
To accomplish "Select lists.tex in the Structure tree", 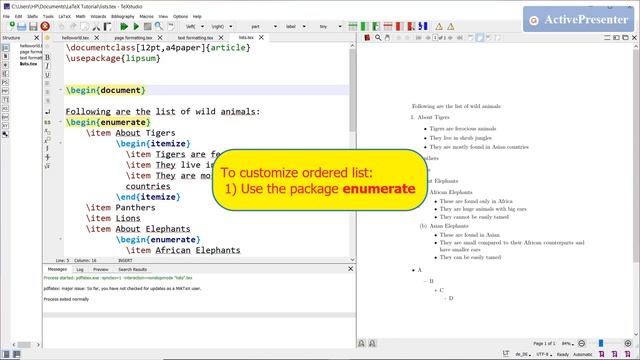I will pos(29,64).
